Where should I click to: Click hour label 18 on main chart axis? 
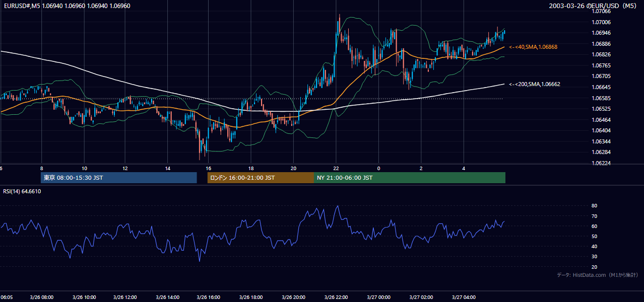[x=251, y=169]
